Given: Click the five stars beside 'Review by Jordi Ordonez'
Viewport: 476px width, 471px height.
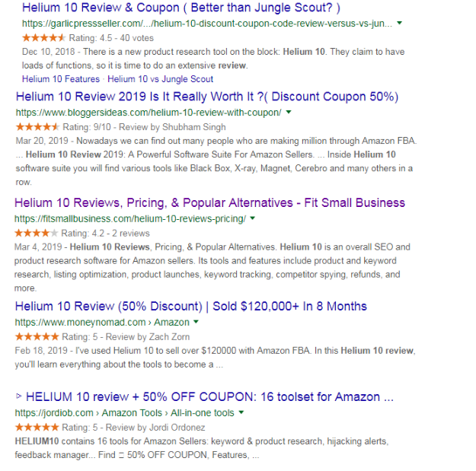Looking at the screenshot, I should [x=37, y=428].
